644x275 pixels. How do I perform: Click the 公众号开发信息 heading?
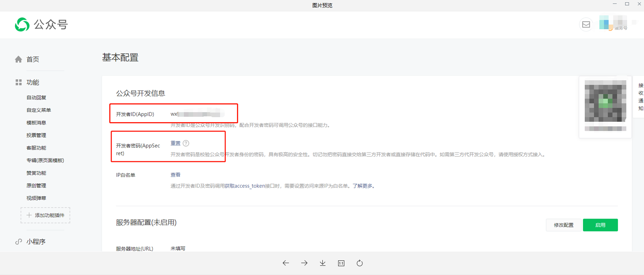[140, 93]
